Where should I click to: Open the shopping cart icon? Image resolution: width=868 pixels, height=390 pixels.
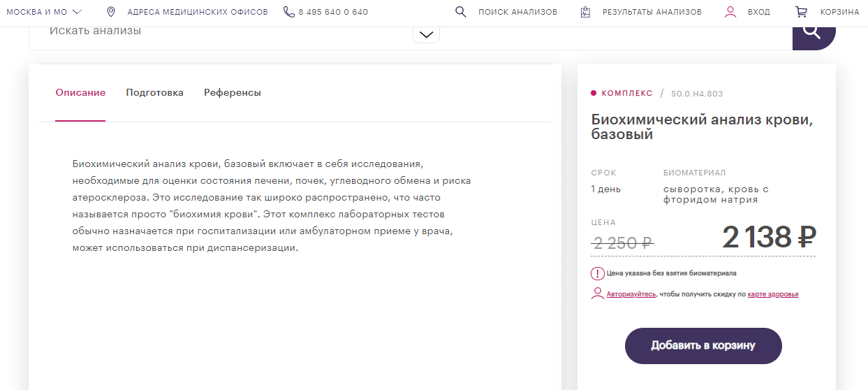coord(801,12)
